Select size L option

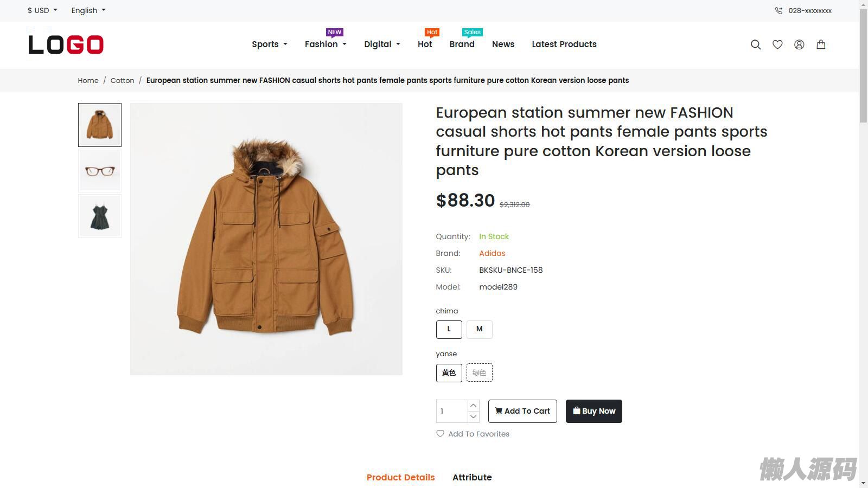(x=449, y=329)
